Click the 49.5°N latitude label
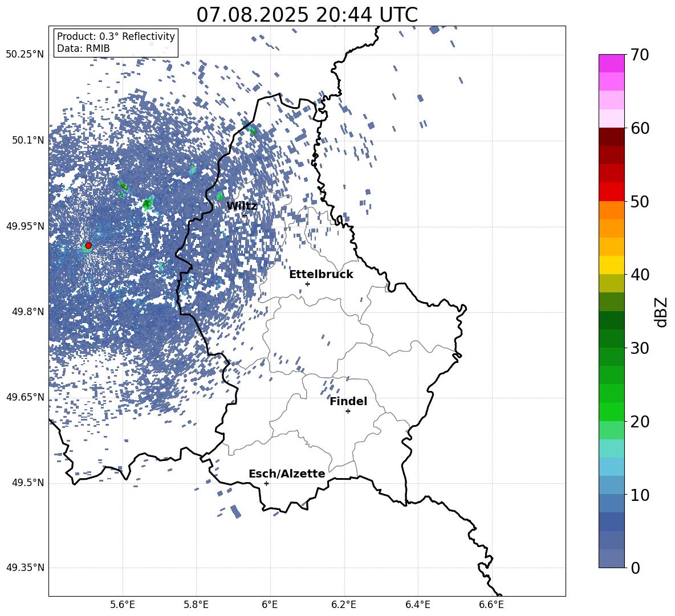This screenshot has width=675, height=616. pos(28,483)
